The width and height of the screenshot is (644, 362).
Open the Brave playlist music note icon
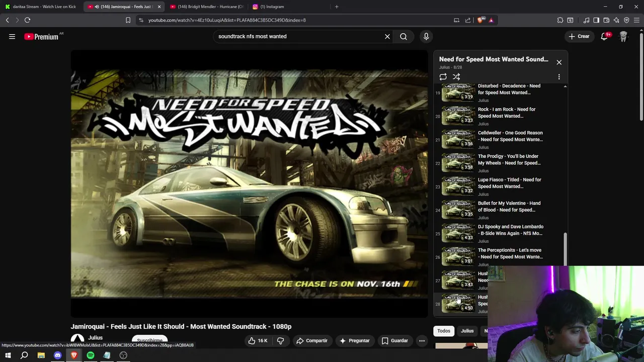click(586, 20)
